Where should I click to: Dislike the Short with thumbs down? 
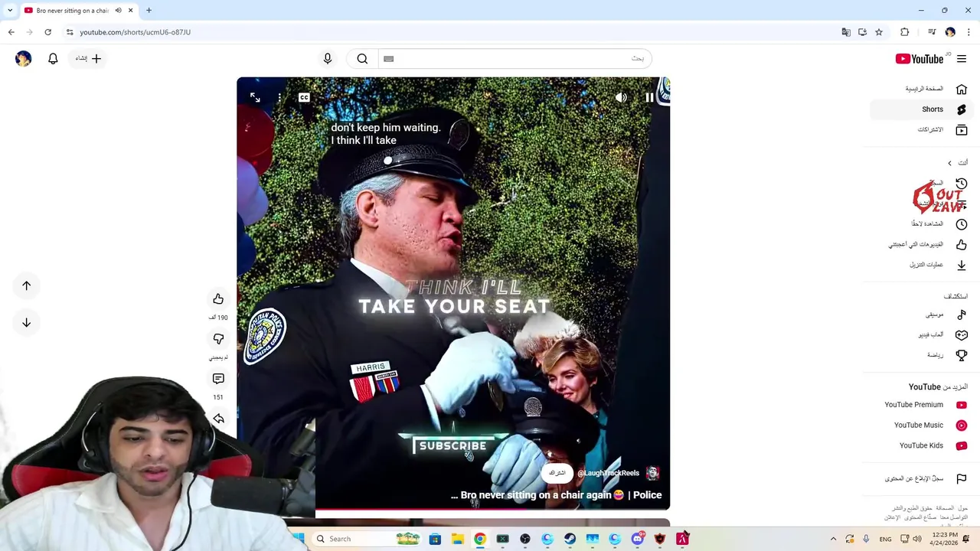pyautogui.click(x=218, y=339)
